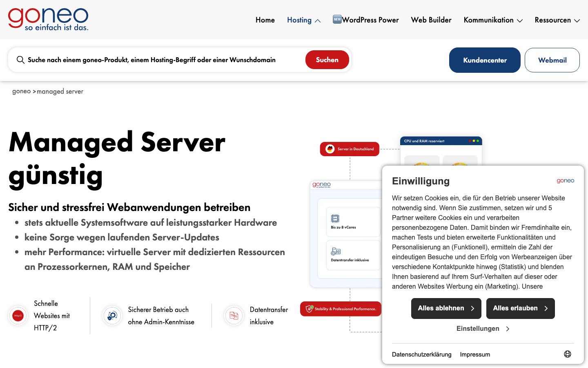Expand the Ressourcen dropdown arrow
Viewport: 588px width, 368px height.
pos(577,20)
